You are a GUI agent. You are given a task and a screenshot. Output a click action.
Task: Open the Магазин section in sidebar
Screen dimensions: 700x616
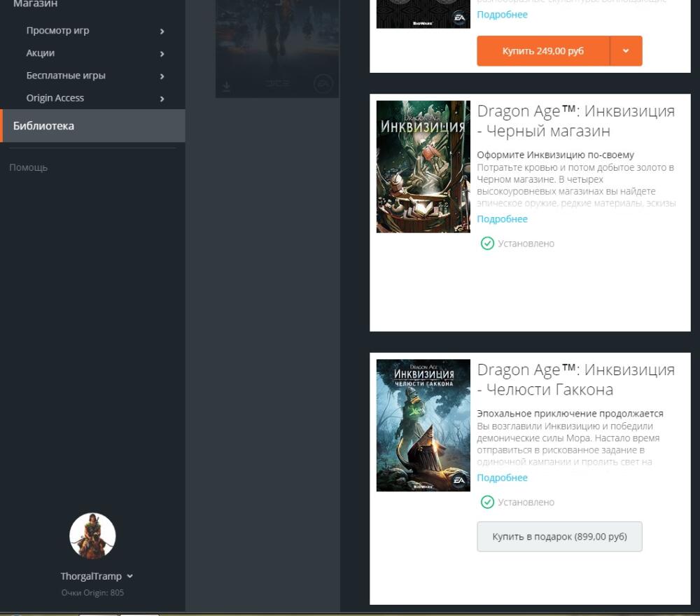(35, 4)
